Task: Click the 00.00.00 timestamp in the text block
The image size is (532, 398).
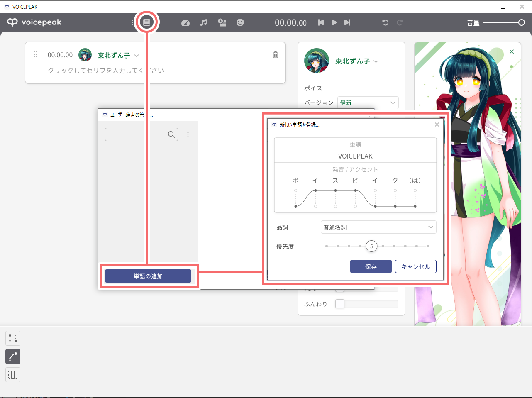Action: [x=60, y=55]
